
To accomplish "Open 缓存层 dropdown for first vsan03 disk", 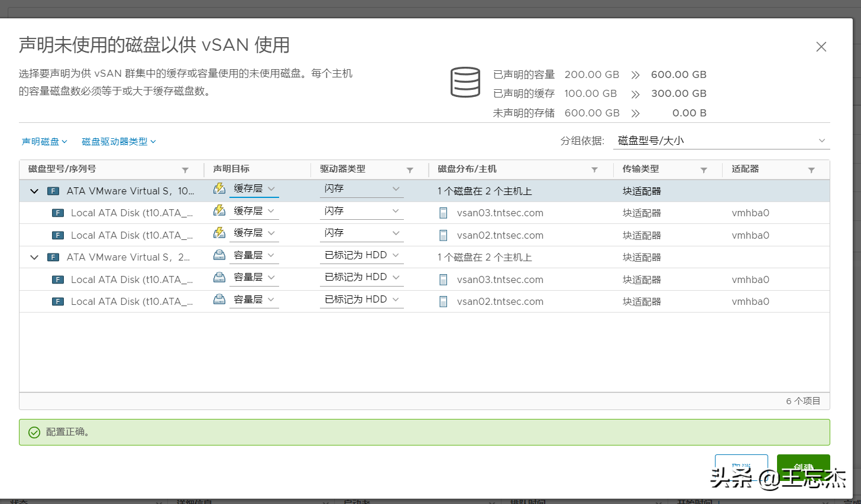I will pos(254,211).
